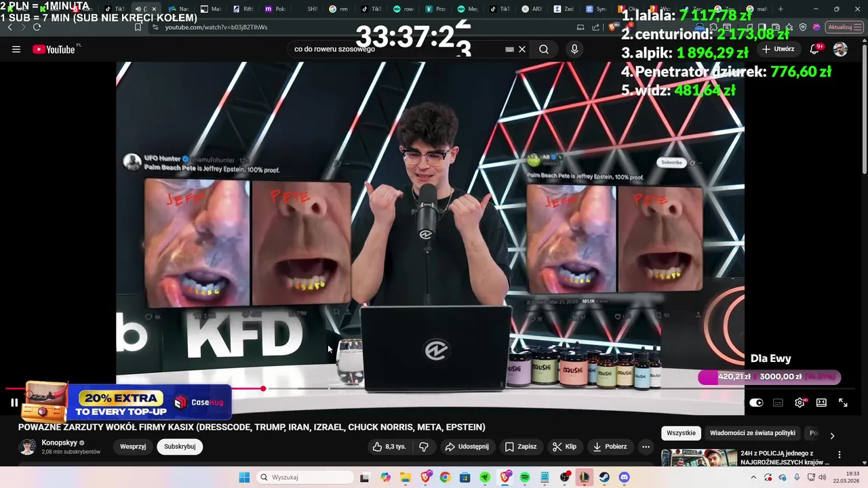
Task: Switch to theater mode
Action: point(821,403)
